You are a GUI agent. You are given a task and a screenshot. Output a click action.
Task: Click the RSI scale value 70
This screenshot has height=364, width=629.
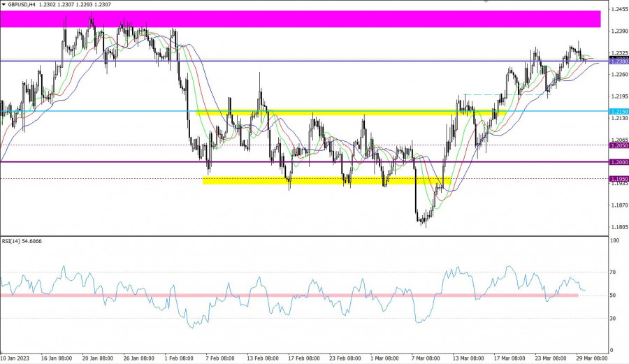(x=614, y=272)
